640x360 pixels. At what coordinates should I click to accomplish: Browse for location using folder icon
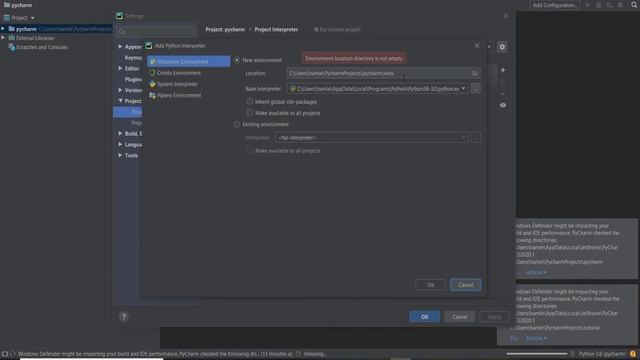click(x=475, y=73)
